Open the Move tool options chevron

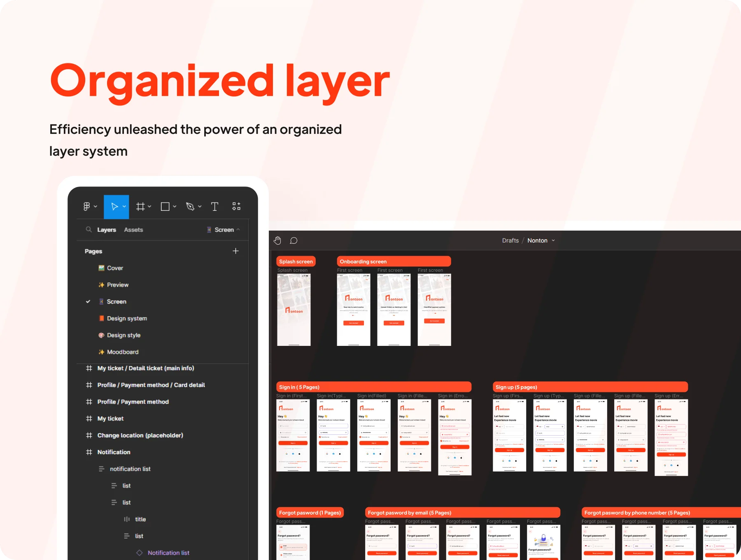[x=124, y=206]
